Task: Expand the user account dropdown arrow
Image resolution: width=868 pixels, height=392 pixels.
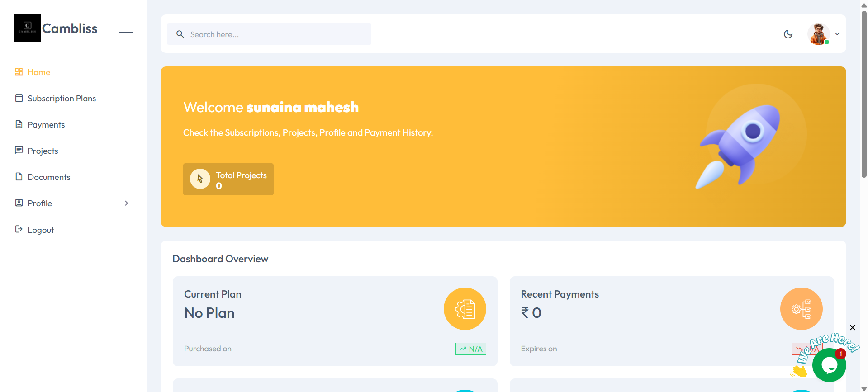Action: (x=837, y=34)
